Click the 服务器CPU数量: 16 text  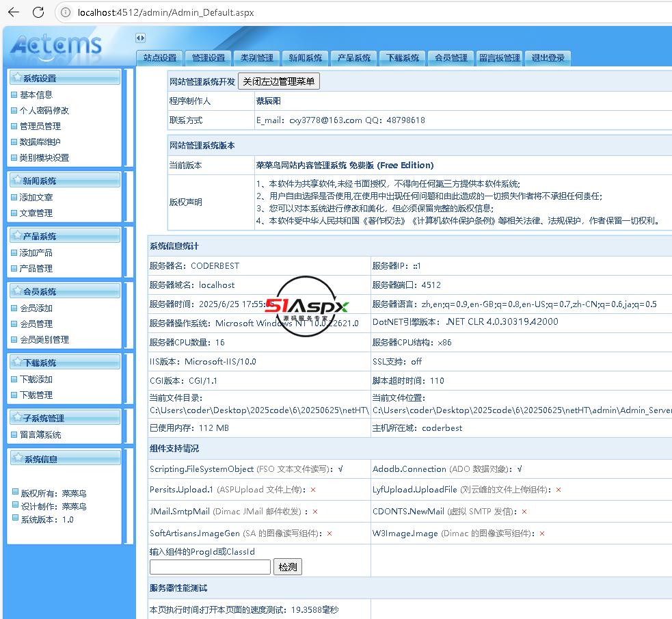[x=187, y=343]
